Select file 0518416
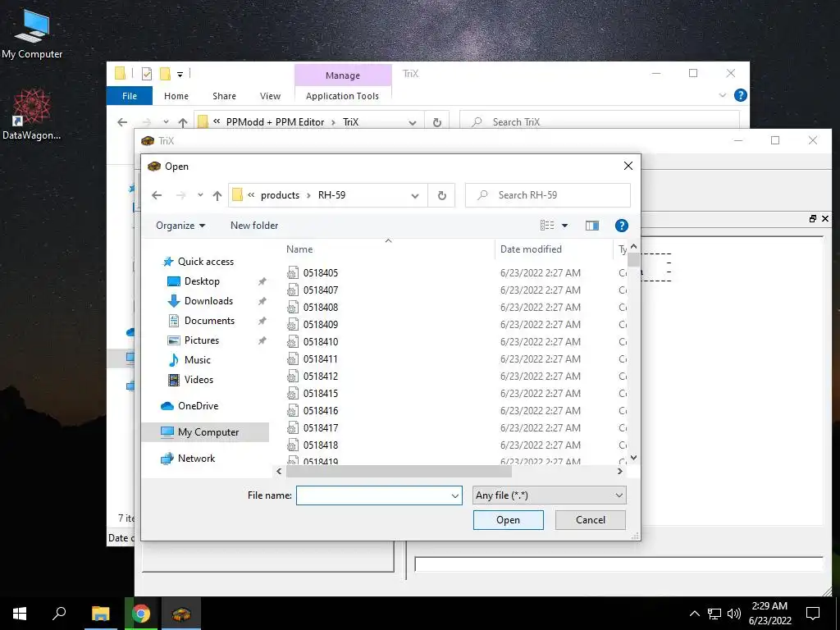Viewport: 840px width, 630px height. tap(321, 411)
